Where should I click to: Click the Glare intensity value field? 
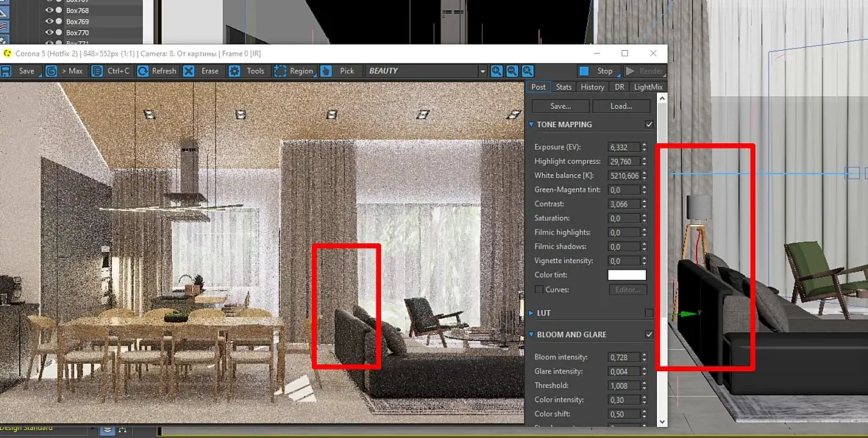625,372
